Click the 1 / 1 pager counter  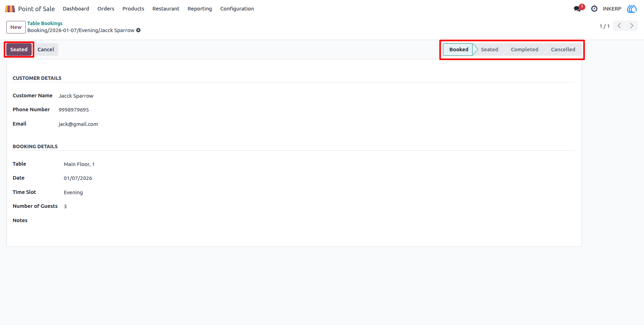[x=605, y=26]
